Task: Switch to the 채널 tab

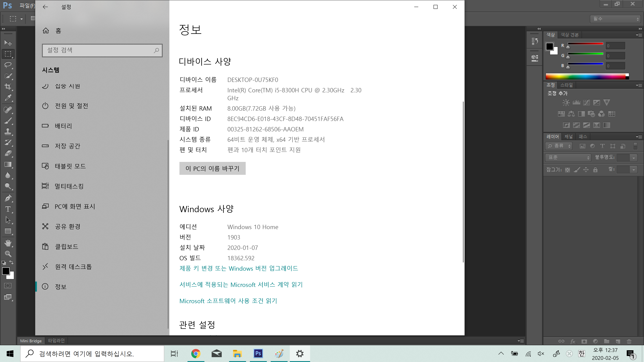Action: [568, 137]
